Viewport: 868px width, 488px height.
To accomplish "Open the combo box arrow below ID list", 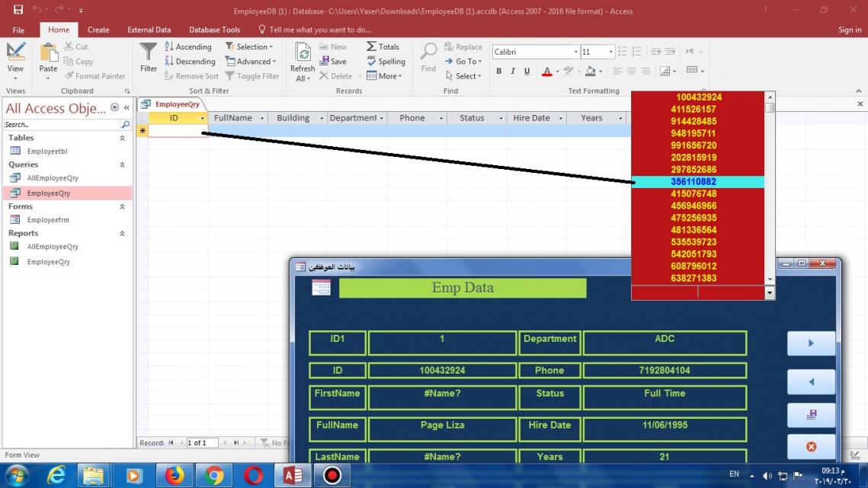I will (770, 292).
